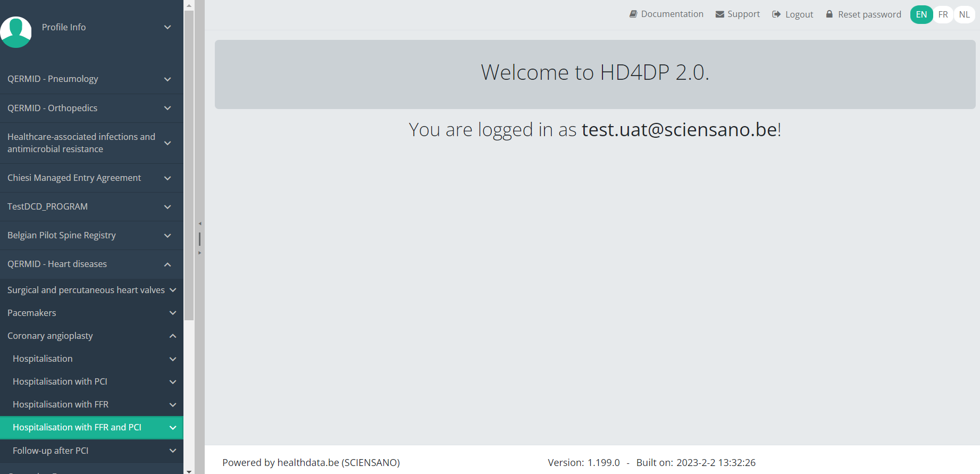This screenshot has height=474, width=980.
Task: Open the Pacemakers submenu
Action: (32, 313)
